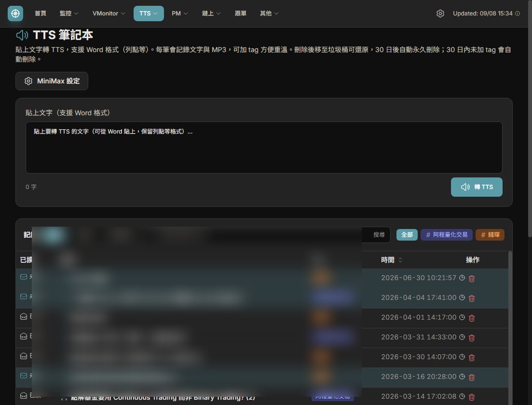Expand the PM menu
The width and height of the screenshot is (532, 405).
click(x=179, y=13)
